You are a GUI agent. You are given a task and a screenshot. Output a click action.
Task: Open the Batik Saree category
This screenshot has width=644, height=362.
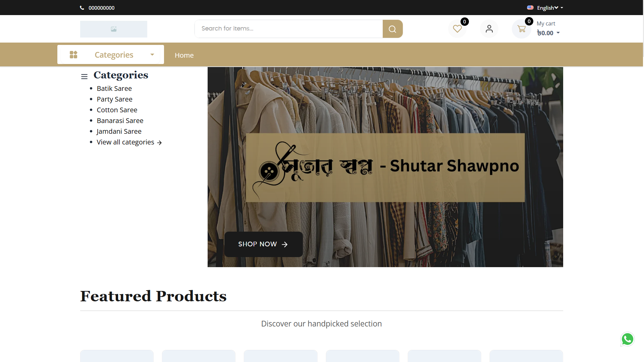click(x=114, y=88)
